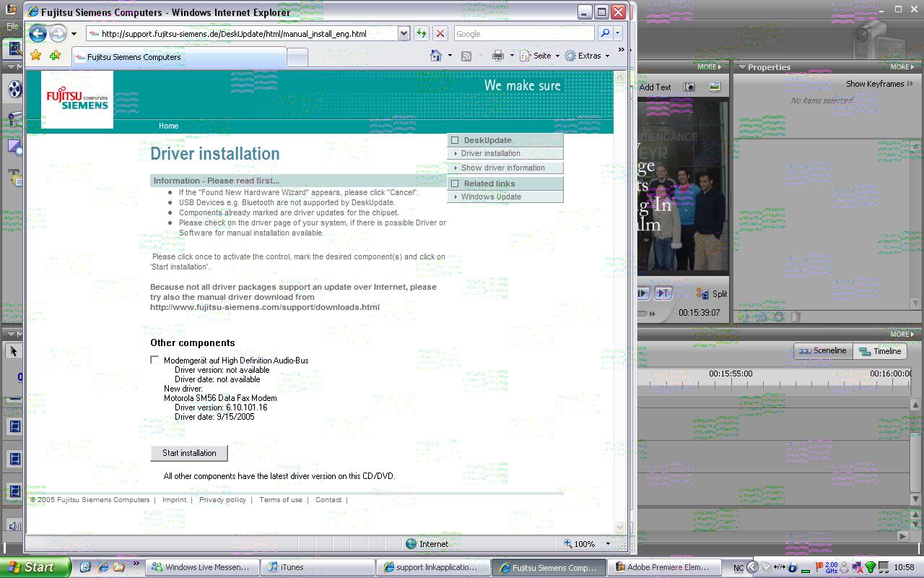Refresh the page with the green arrows icon
The width and height of the screenshot is (924, 578).
[x=422, y=33]
